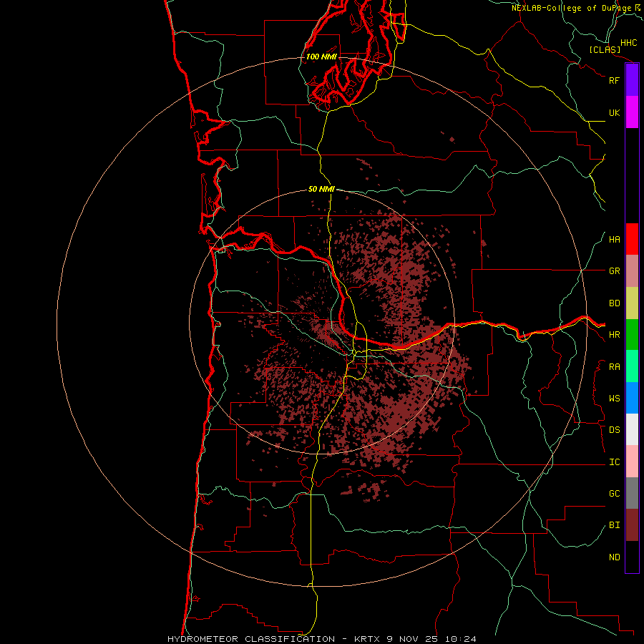Click the BI legend label
The image size is (644, 644).
click(614, 525)
